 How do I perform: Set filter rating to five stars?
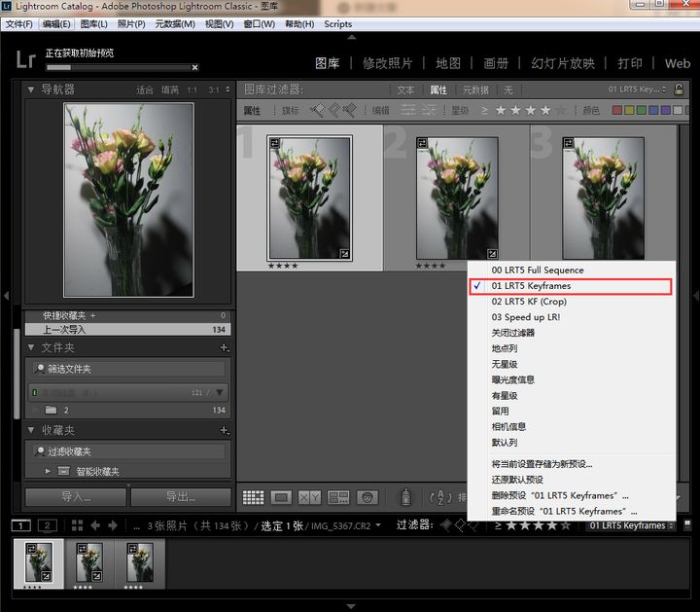561,110
